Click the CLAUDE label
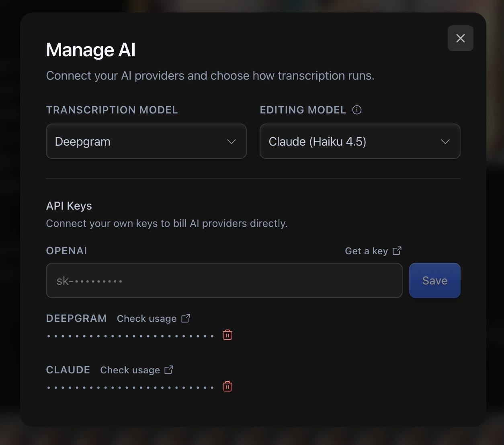 pyautogui.click(x=68, y=370)
